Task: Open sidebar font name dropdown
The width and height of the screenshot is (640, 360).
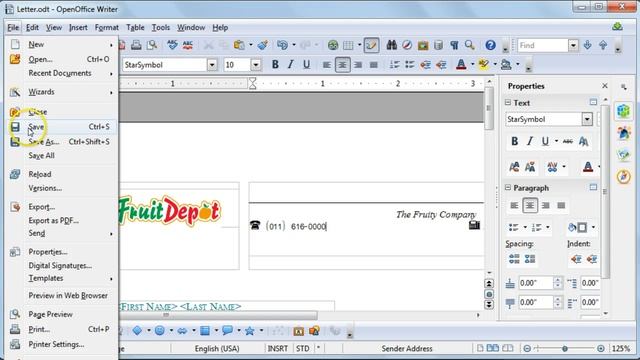Action: (x=587, y=119)
